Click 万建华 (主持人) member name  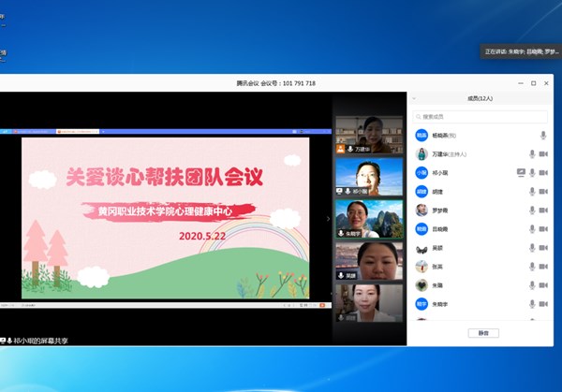[450, 153]
